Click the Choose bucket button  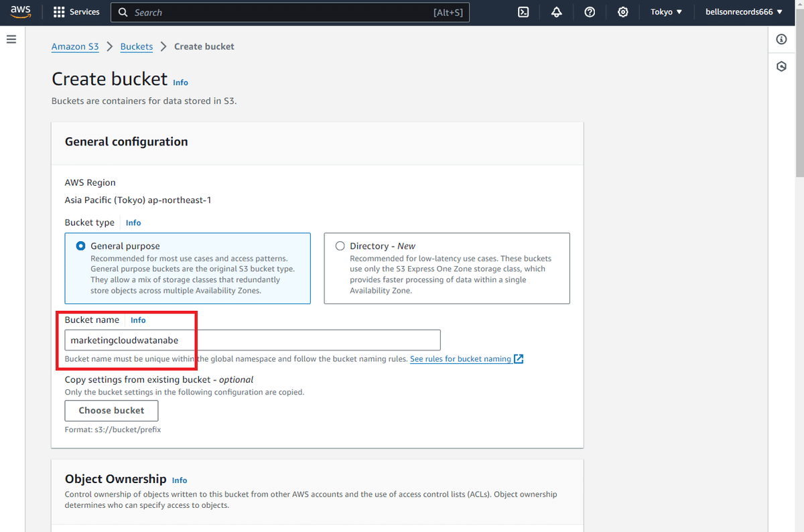112,411
